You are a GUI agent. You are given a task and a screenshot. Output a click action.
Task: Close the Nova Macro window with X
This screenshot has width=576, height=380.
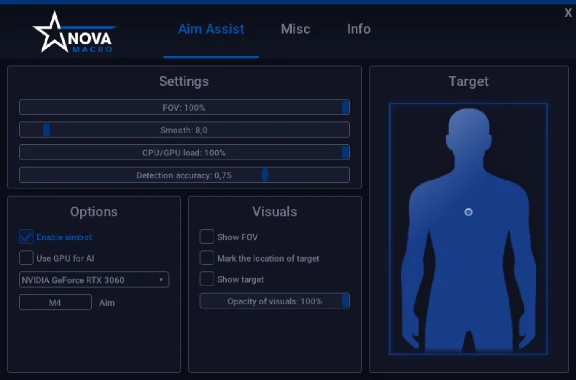click(568, 13)
